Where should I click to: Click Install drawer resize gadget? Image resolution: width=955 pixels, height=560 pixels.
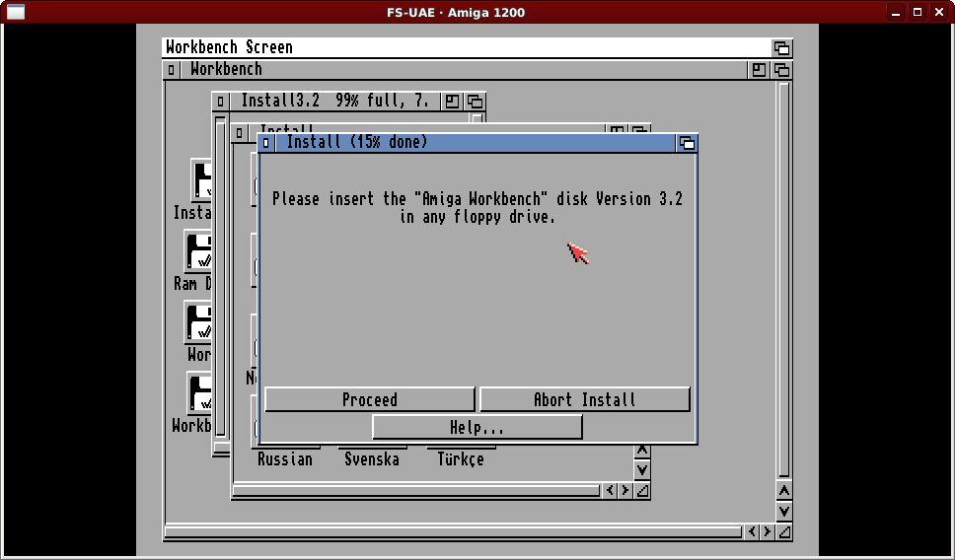click(642, 491)
